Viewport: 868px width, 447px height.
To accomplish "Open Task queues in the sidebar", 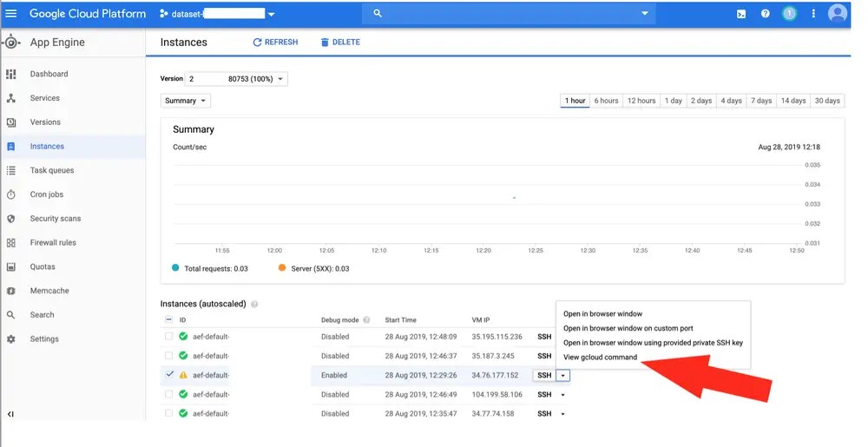I will [x=52, y=170].
